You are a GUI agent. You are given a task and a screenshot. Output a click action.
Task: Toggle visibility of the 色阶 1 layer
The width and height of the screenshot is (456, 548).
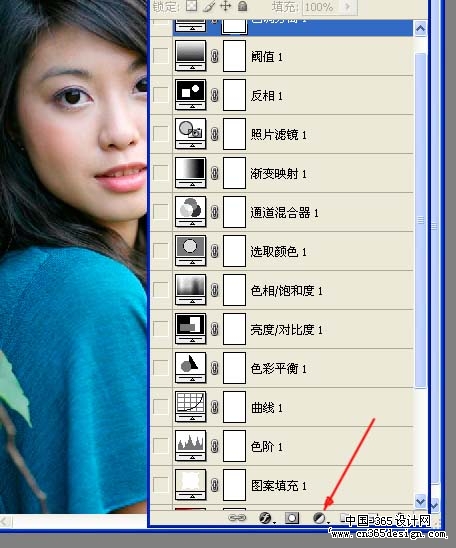coord(161,446)
